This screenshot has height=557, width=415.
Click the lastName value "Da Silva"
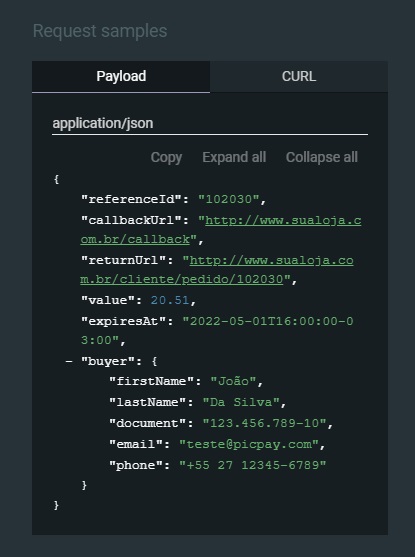point(241,402)
